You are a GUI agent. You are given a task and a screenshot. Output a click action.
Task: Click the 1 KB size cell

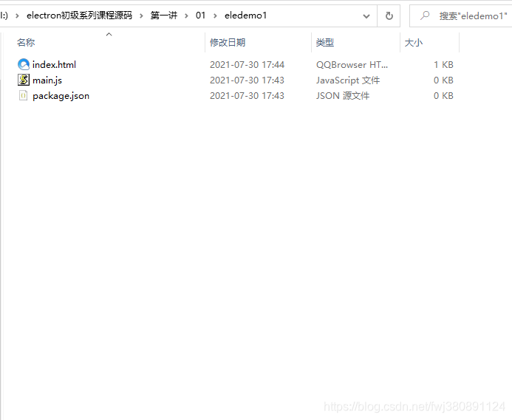point(443,65)
